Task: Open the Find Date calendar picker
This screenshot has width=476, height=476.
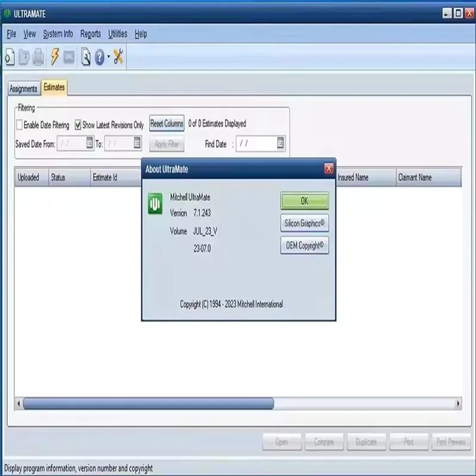Action: coord(280,143)
